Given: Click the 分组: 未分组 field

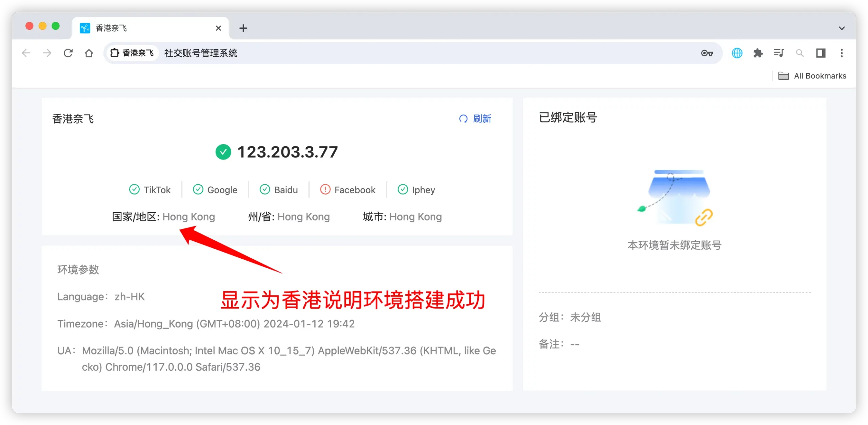Looking at the screenshot, I should coord(570,317).
